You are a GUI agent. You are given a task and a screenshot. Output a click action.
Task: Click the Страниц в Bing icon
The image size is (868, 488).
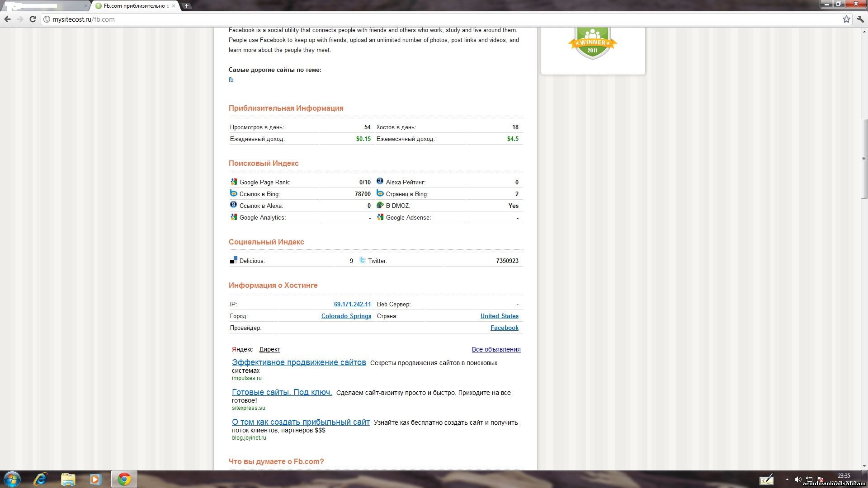(x=380, y=193)
